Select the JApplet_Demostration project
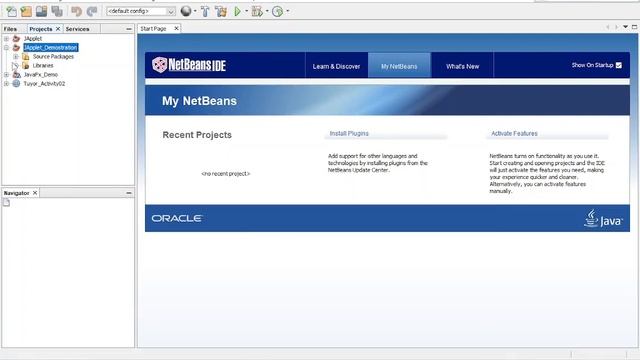 (x=51, y=47)
